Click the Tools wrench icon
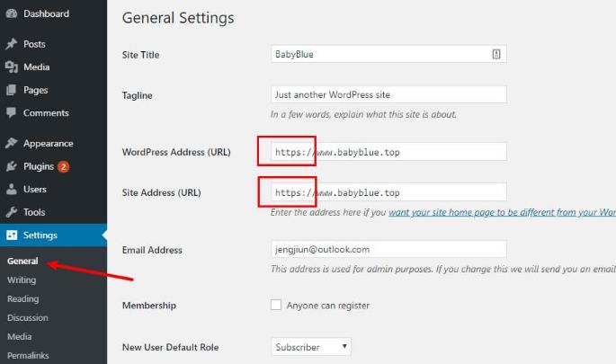This screenshot has height=364, width=616. coord(11,213)
